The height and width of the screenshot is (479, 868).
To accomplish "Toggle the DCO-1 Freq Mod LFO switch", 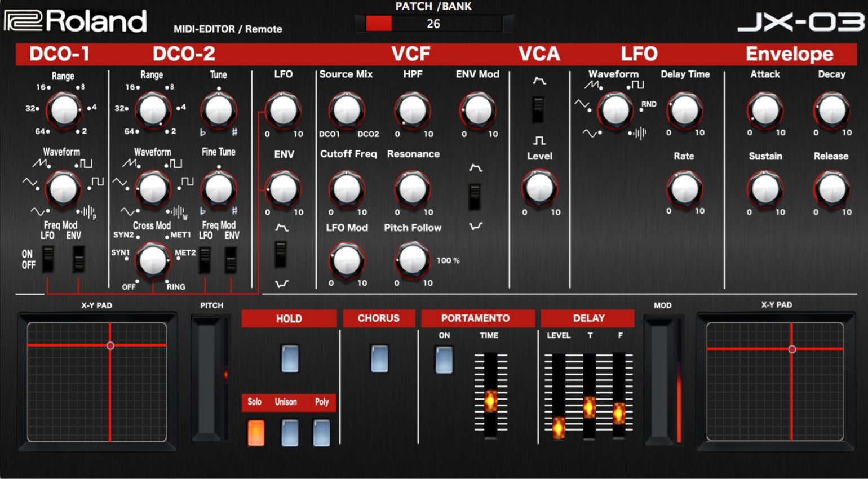I will [x=48, y=259].
